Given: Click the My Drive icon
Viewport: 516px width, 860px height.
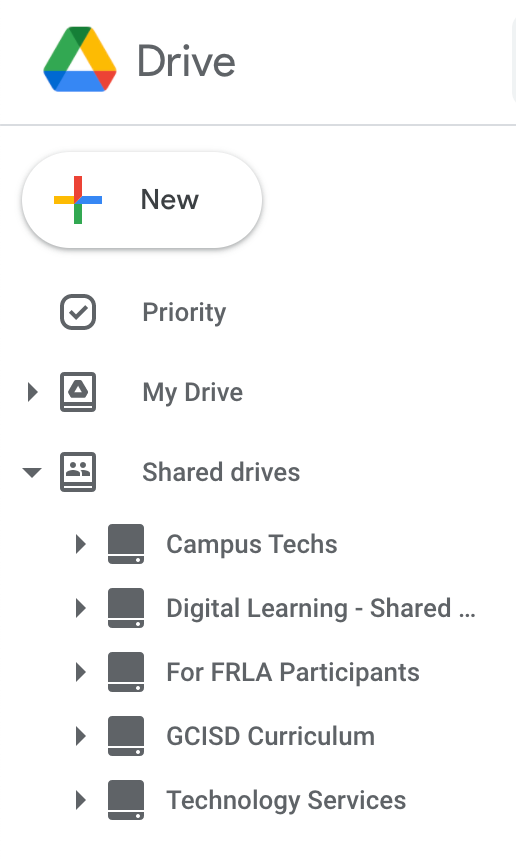Looking at the screenshot, I should pos(78,392).
